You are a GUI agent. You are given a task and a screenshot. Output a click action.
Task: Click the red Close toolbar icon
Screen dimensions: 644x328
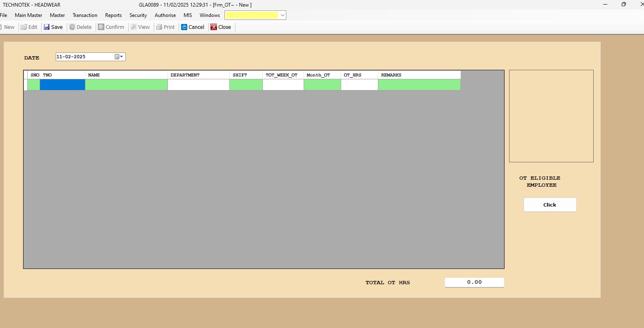(x=214, y=27)
